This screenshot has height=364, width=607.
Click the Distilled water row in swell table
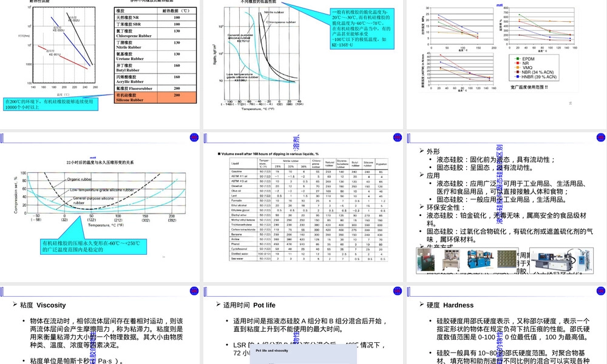(x=309, y=254)
